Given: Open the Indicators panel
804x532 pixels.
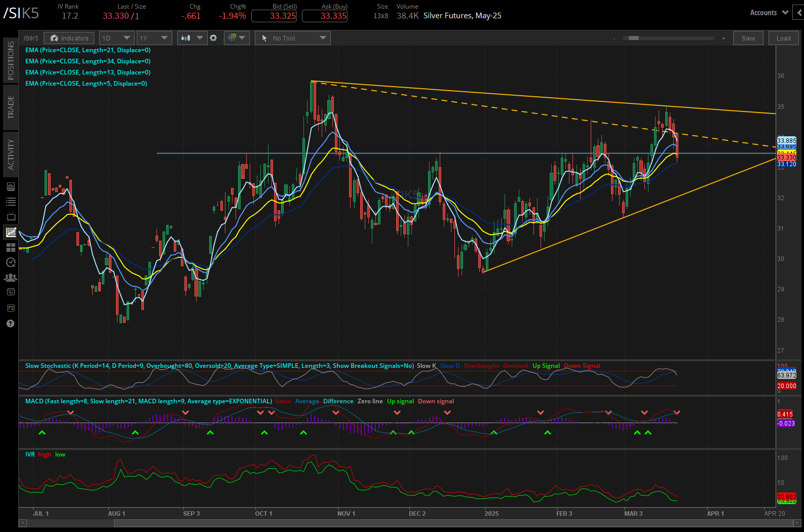Looking at the screenshot, I should [x=69, y=38].
